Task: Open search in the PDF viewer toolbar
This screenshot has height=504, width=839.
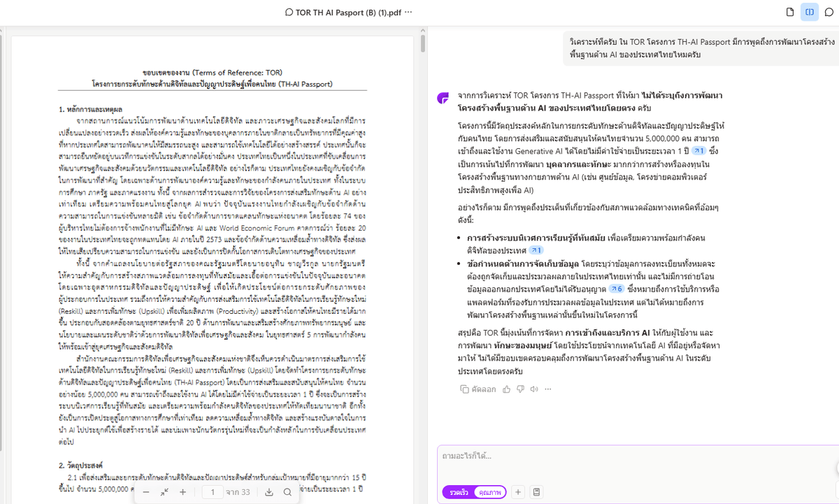Action: point(287,492)
